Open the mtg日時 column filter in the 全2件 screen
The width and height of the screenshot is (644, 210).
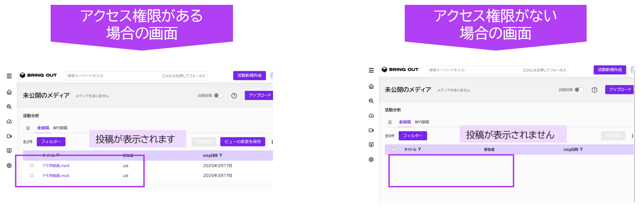tap(220, 156)
